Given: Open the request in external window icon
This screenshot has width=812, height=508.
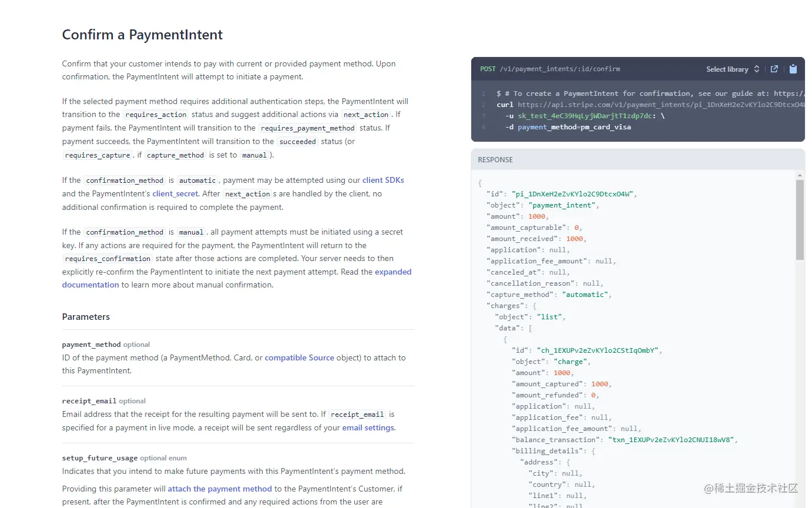Looking at the screenshot, I should (774, 69).
